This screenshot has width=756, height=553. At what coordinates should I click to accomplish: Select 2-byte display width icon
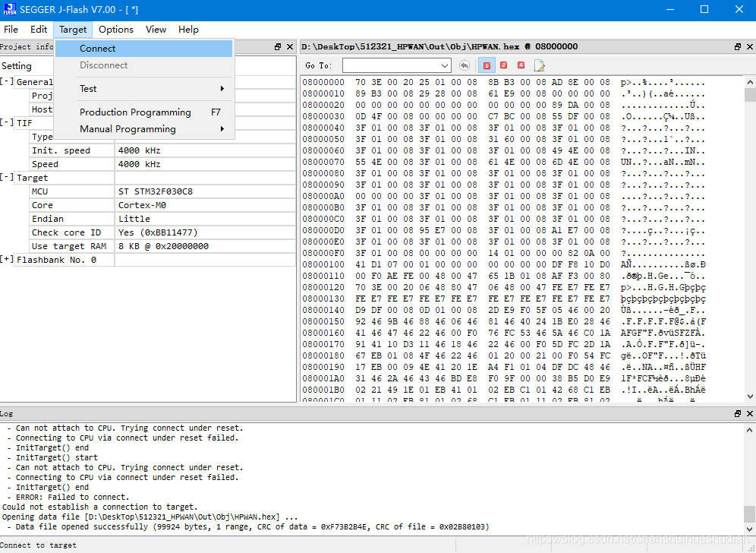coord(503,65)
